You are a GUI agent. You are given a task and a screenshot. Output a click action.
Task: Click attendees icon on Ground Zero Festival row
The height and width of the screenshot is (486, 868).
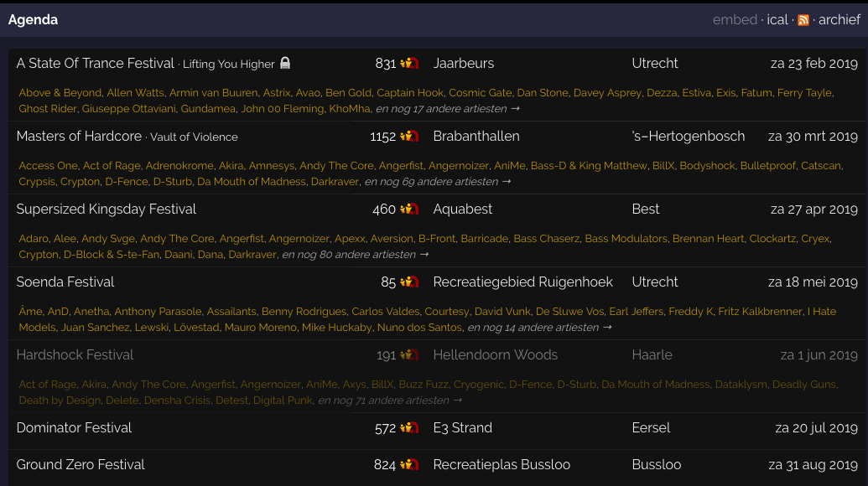point(409,465)
